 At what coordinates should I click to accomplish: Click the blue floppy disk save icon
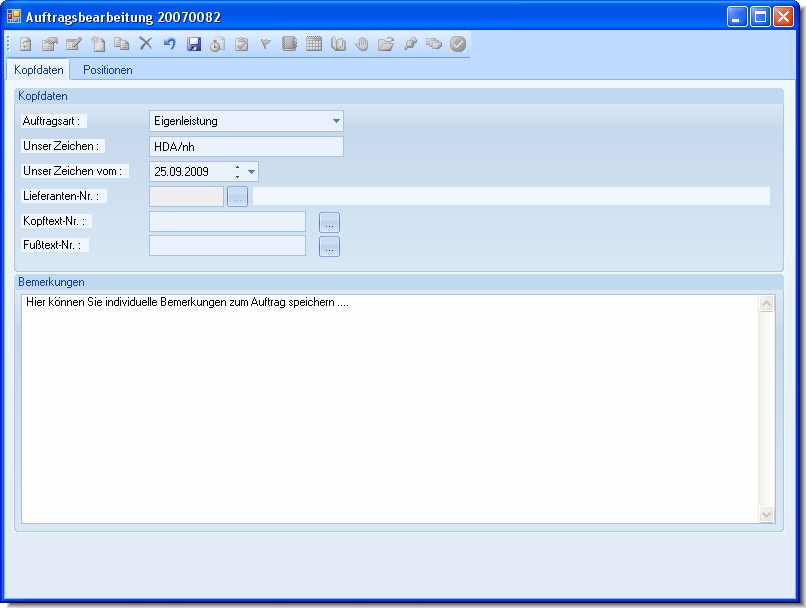[x=194, y=44]
